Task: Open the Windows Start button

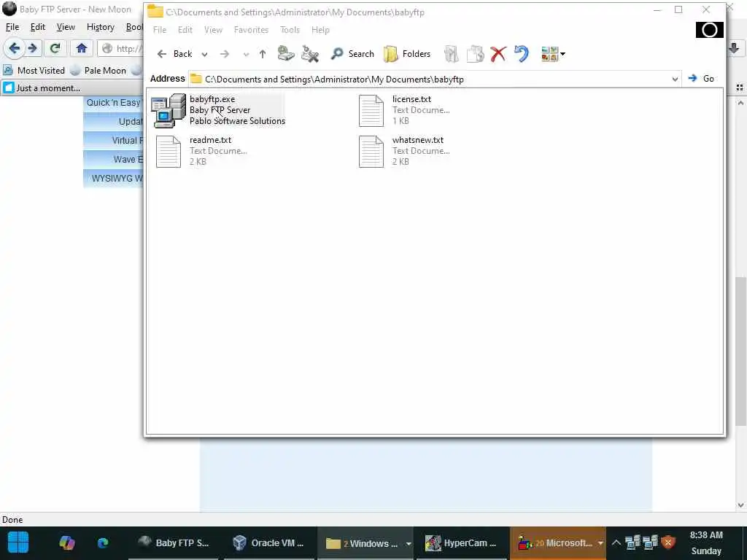Action: tap(18, 542)
